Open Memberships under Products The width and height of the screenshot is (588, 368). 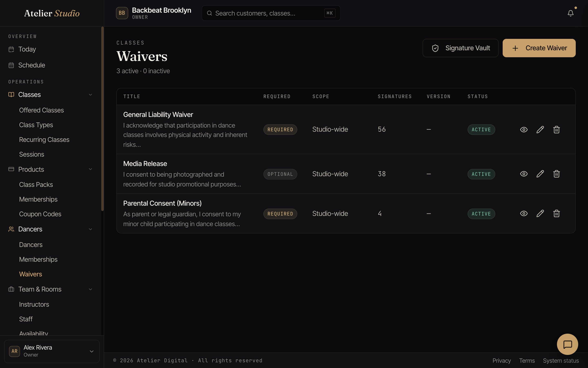tap(38, 199)
